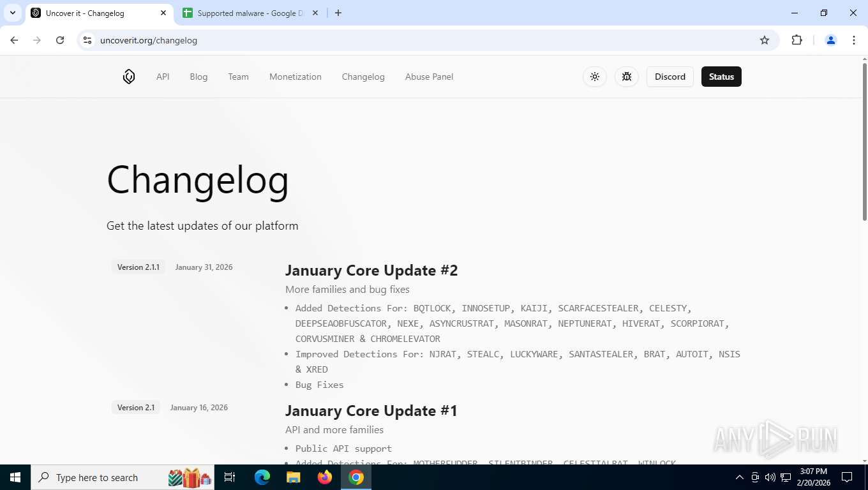Open the Discord link button
This screenshot has height=490, width=868.
(x=670, y=77)
